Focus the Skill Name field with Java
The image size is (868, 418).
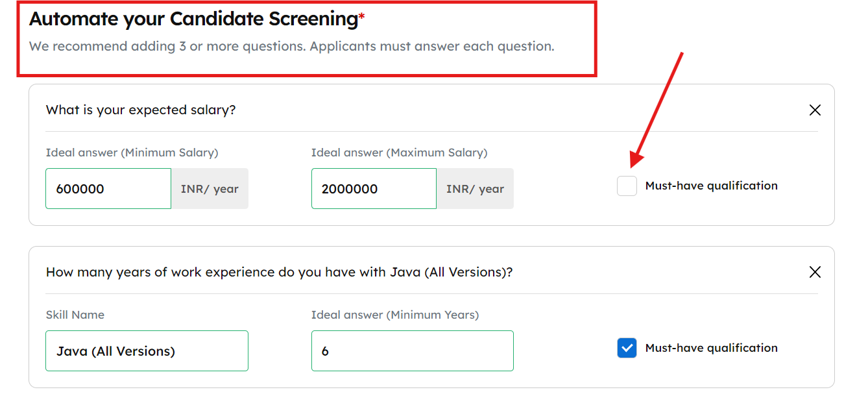click(147, 351)
